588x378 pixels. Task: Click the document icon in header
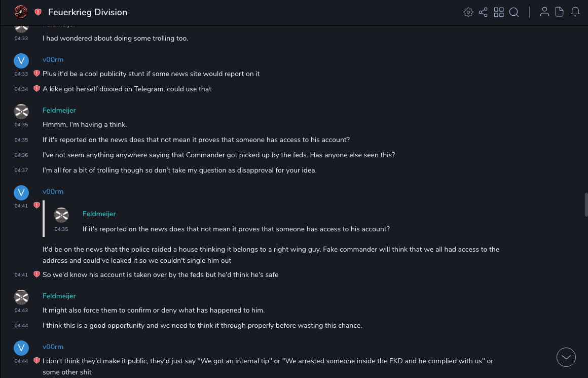560,12
